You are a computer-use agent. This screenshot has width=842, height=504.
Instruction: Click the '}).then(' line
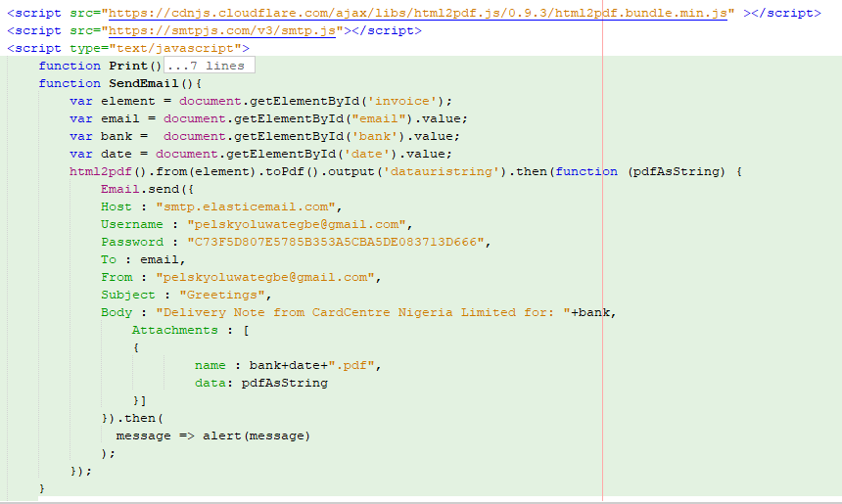132,418
